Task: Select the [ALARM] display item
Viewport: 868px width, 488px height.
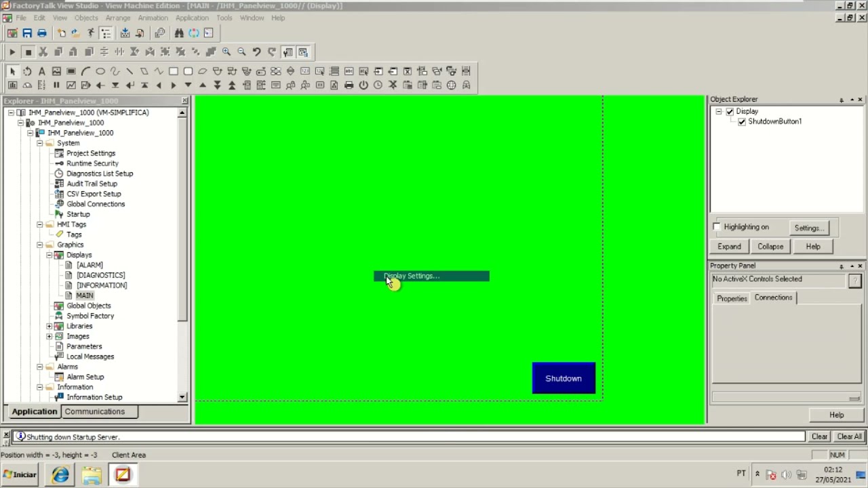Action: click(90, 265)
